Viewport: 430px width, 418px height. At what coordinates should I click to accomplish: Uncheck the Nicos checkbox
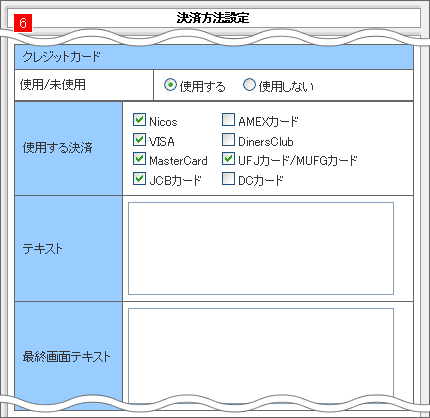(139, 120)
